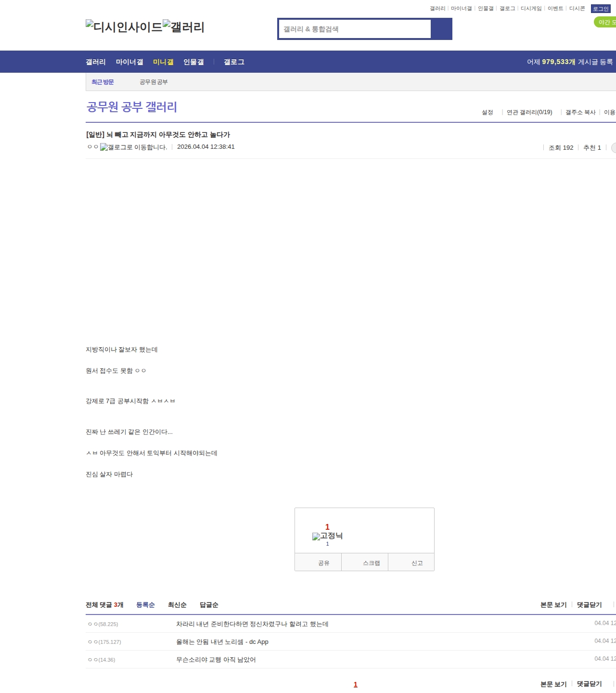Go to the 공무원 공부 갤러리 title heading

click(x=132, y=106)
